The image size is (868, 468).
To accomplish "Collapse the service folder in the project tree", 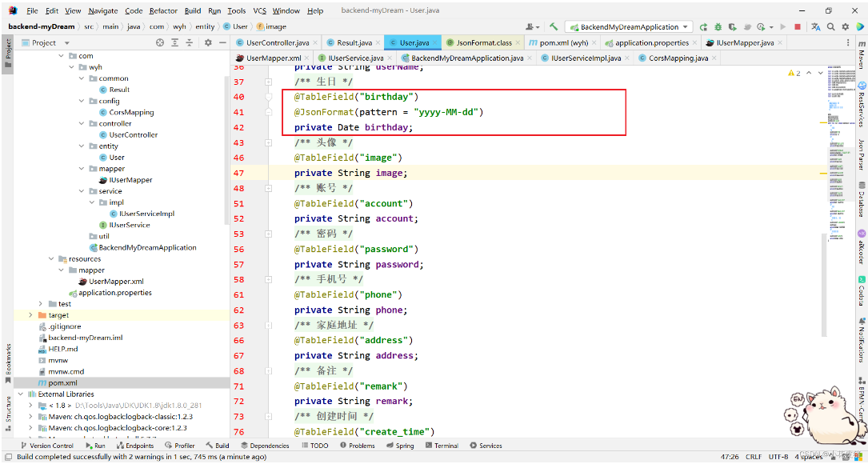I will (82, 191).
